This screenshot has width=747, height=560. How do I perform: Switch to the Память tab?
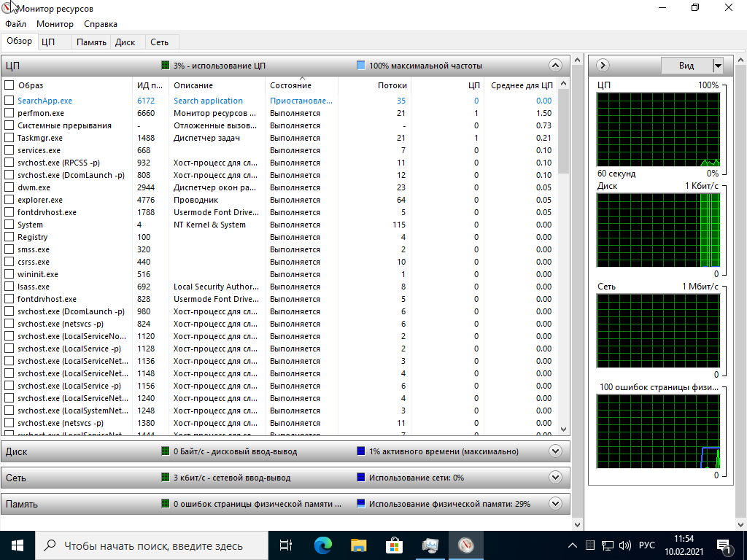click(x=91, y=42)
